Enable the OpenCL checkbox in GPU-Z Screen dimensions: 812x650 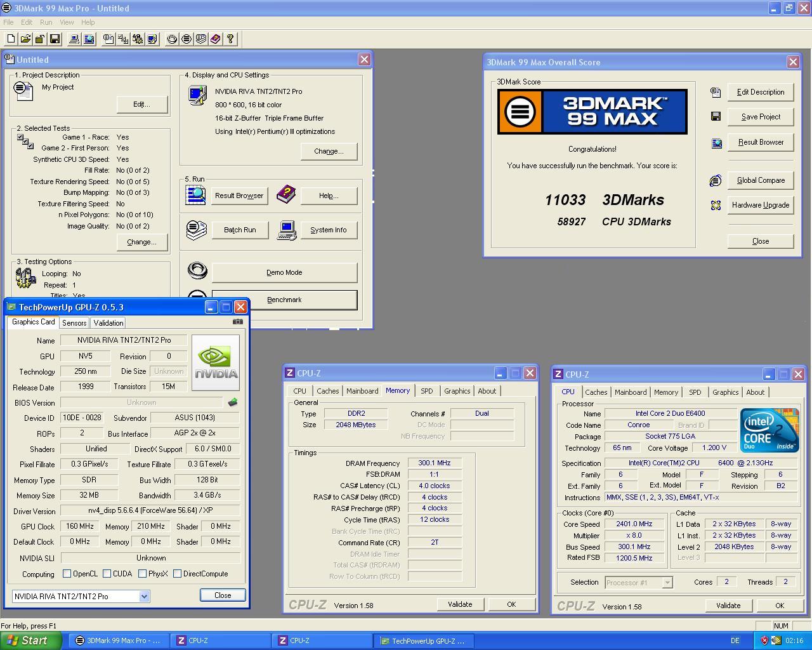[67, 574]
